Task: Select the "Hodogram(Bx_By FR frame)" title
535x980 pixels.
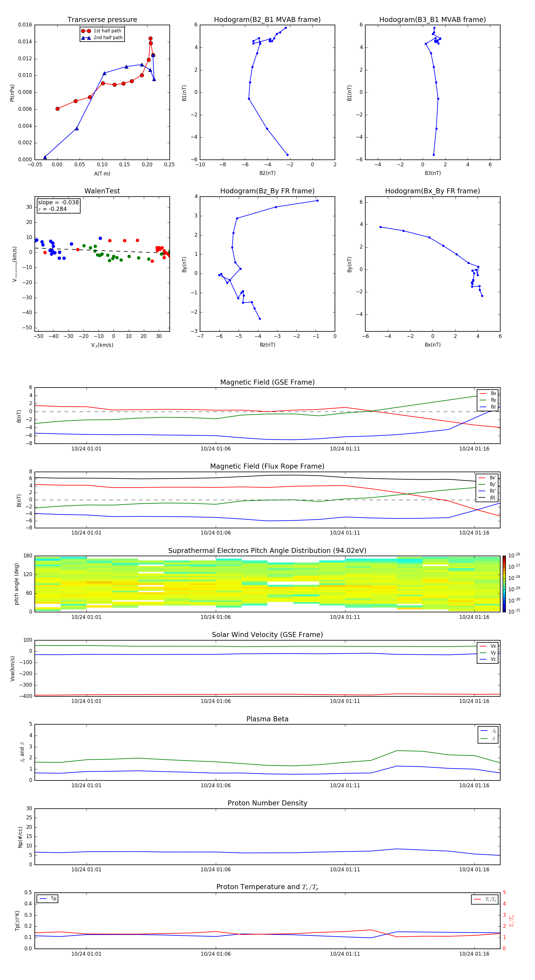Action: coord(432,191)
